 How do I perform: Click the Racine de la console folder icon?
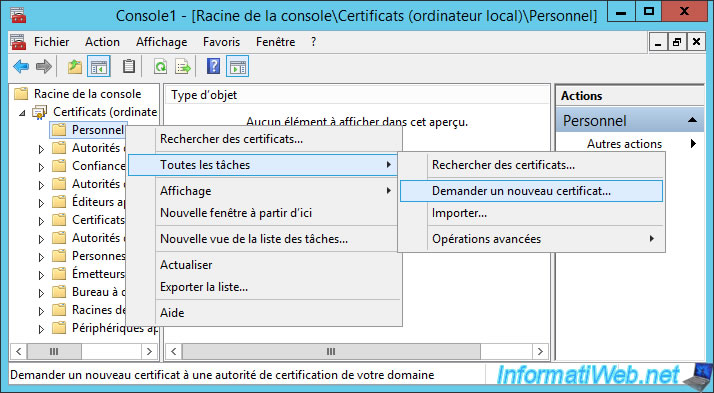tap(21, 94)
